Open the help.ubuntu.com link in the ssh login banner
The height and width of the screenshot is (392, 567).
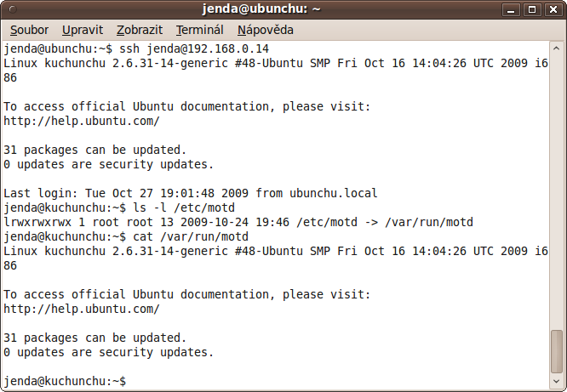pos(82,121)
